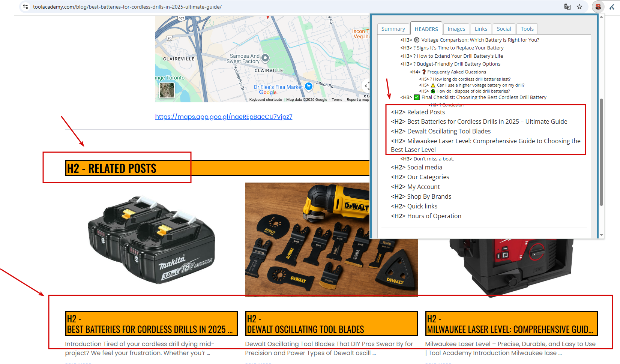This screenshot has width=620, height=364.
Task: Click the Milwaukee Laser Level excerpt text
Action: pos(510,348)
